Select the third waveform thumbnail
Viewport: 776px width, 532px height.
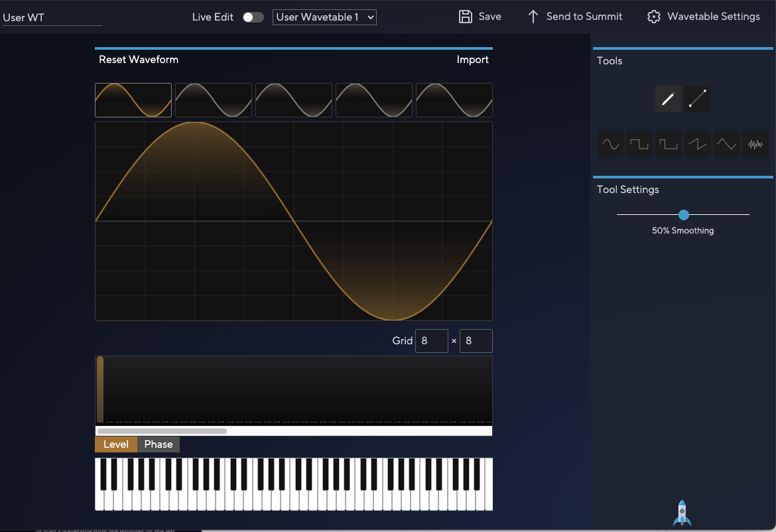(293, 100)
